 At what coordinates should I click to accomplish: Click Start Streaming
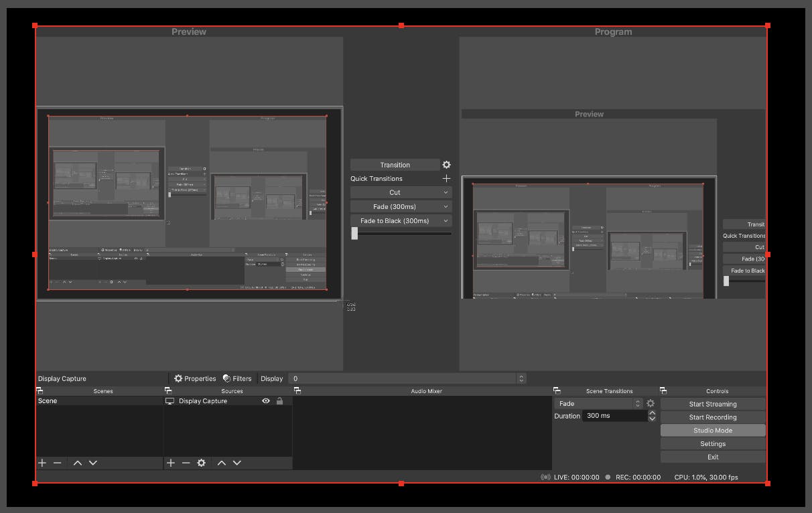pyautogui.click(x=713, y=404)
